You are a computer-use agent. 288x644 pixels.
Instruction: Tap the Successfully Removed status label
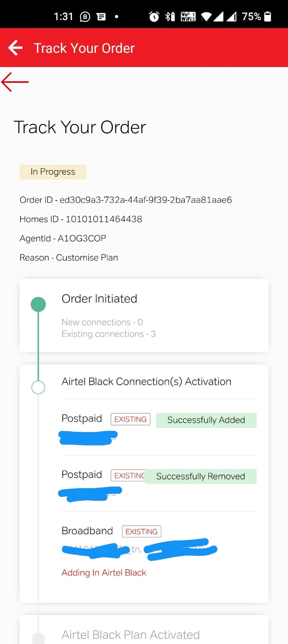tap(201, 477)
